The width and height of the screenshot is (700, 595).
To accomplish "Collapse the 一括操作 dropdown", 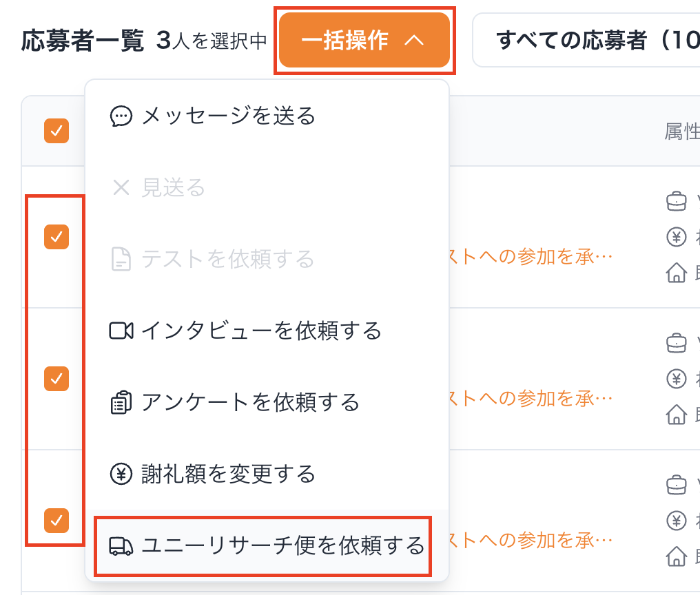I will tap(364, 41).
